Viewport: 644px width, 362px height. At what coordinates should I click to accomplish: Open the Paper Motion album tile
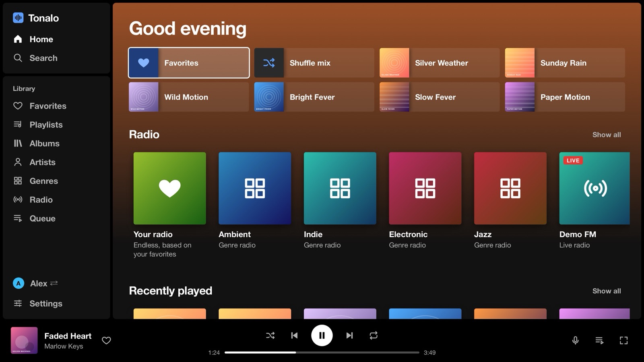565,97
